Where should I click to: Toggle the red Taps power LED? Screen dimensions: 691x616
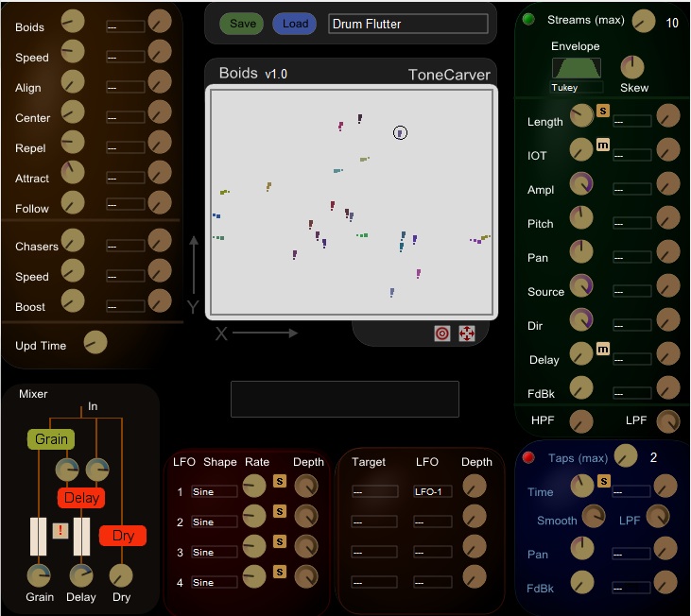pyautogui.click(x=528, y=457)
